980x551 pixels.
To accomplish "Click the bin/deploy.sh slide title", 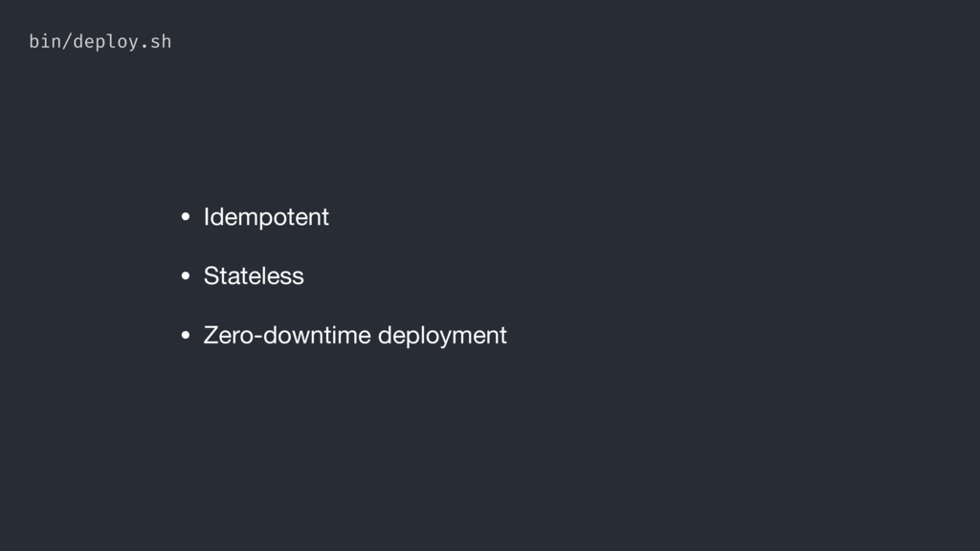I will pyautogui.click(x=100, y=42).
